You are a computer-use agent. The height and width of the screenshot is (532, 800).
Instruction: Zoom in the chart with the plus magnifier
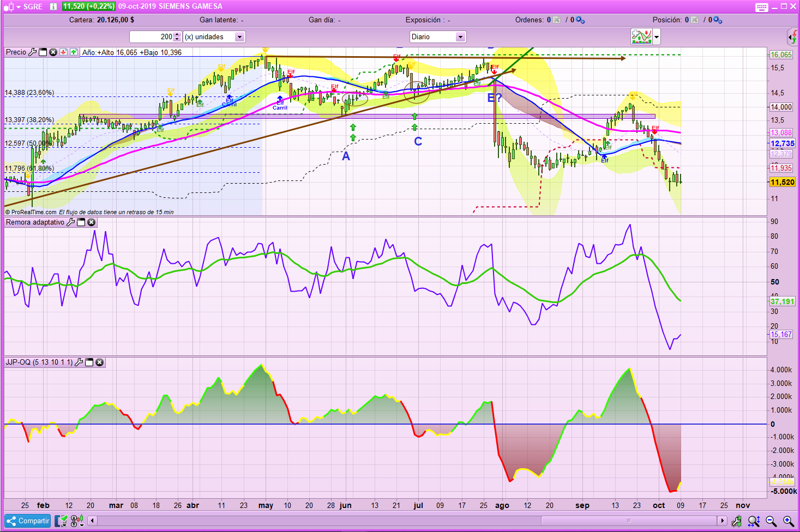[x=789, y=521]
